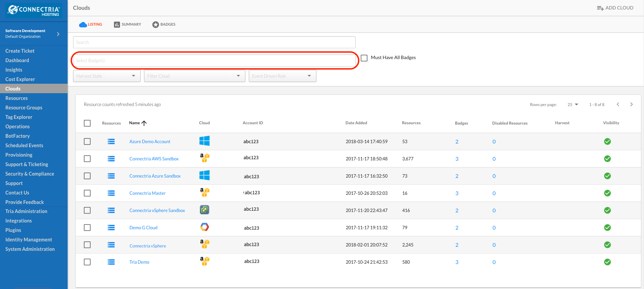Open the Connectria vSphere Sandbox link

tap(157, 210)
